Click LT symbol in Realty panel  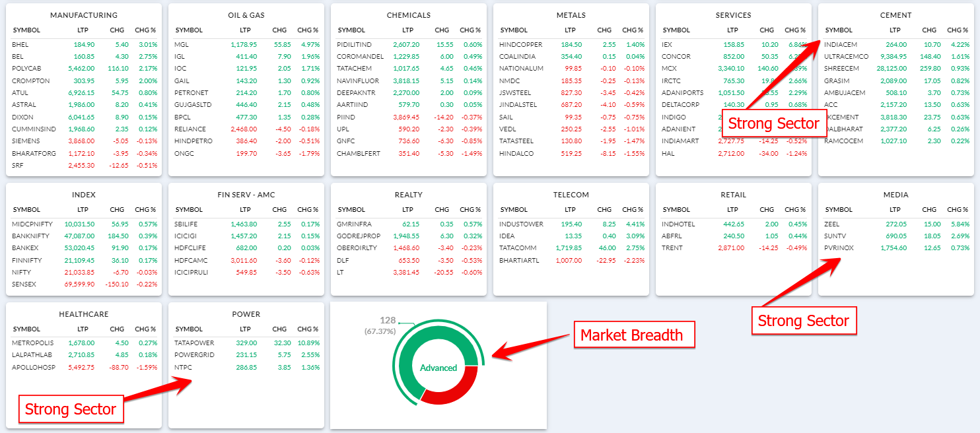click(340, 272)
